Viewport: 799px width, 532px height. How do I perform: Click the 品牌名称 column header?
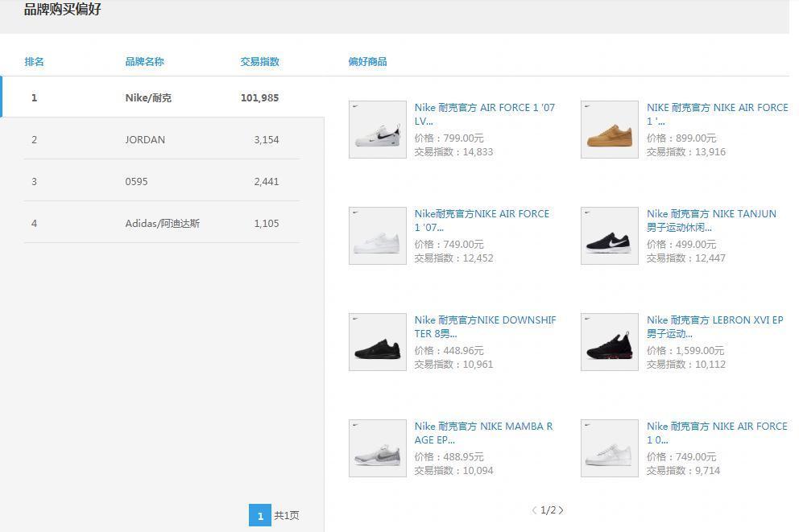[144, 62]
